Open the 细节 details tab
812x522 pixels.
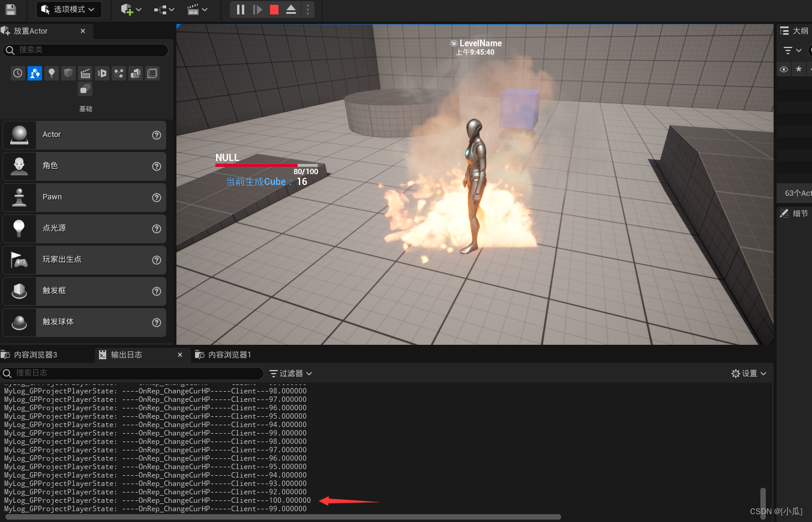pyautogui.click(x=795, y=213)
